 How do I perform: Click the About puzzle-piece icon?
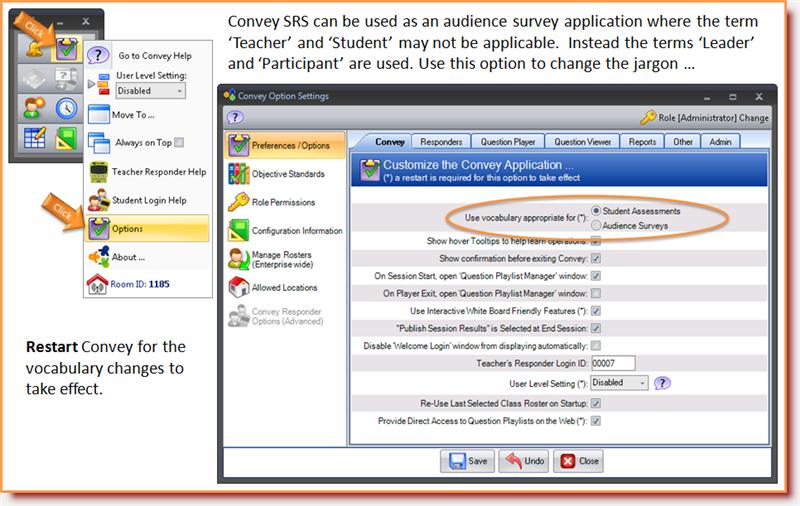point(98,257)
